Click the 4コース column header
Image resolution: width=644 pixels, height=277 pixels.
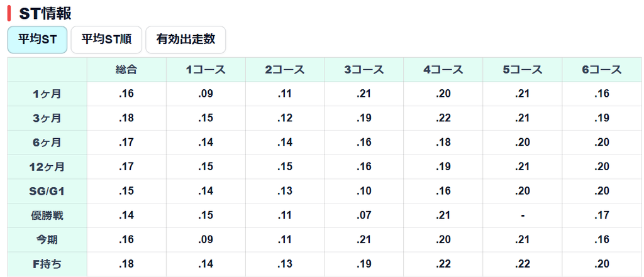443,70
